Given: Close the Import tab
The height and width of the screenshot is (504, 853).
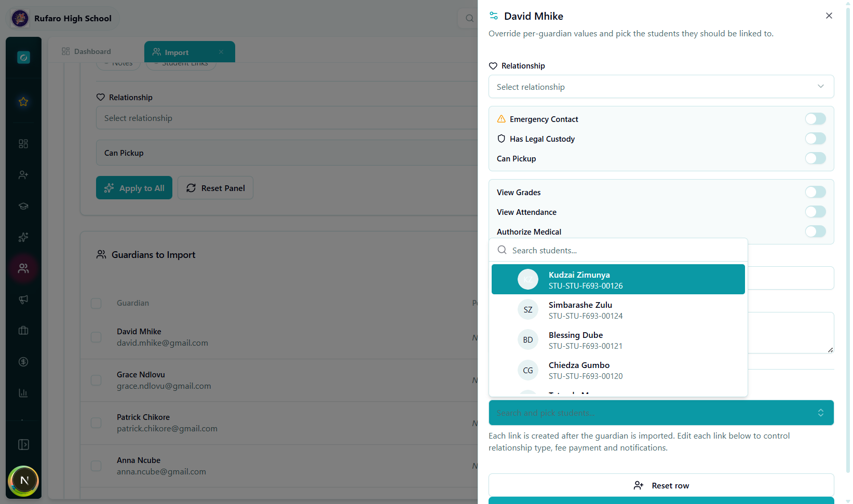Looking at the screenshot, I should pyautogui.click(x=221, y=52).
